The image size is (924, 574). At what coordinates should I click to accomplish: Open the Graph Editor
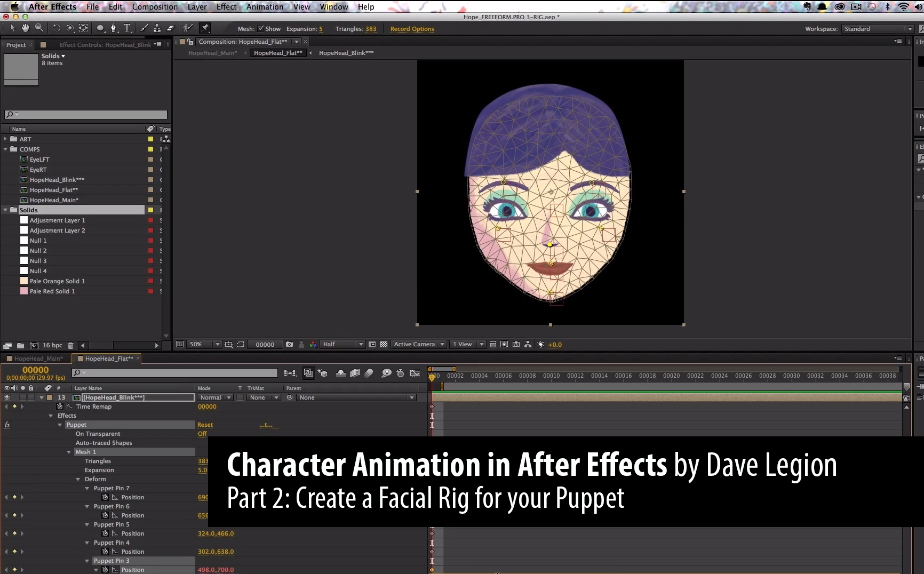click(416, 373)
